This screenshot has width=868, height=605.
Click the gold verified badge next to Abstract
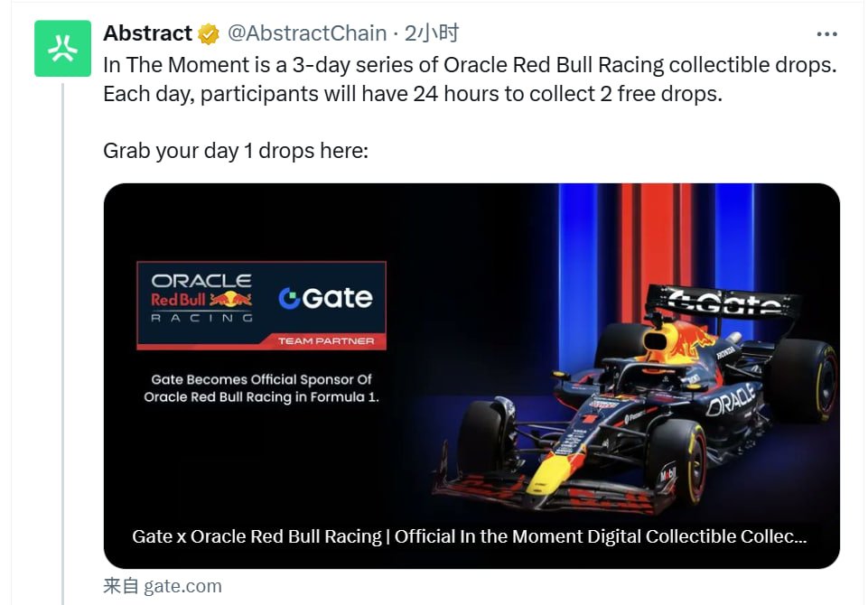(209, 34)
